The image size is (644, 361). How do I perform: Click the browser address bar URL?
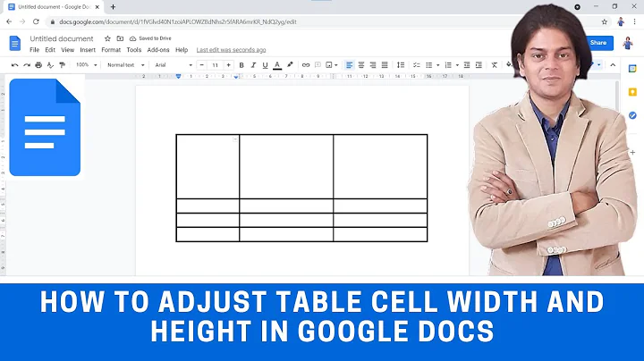178,21
